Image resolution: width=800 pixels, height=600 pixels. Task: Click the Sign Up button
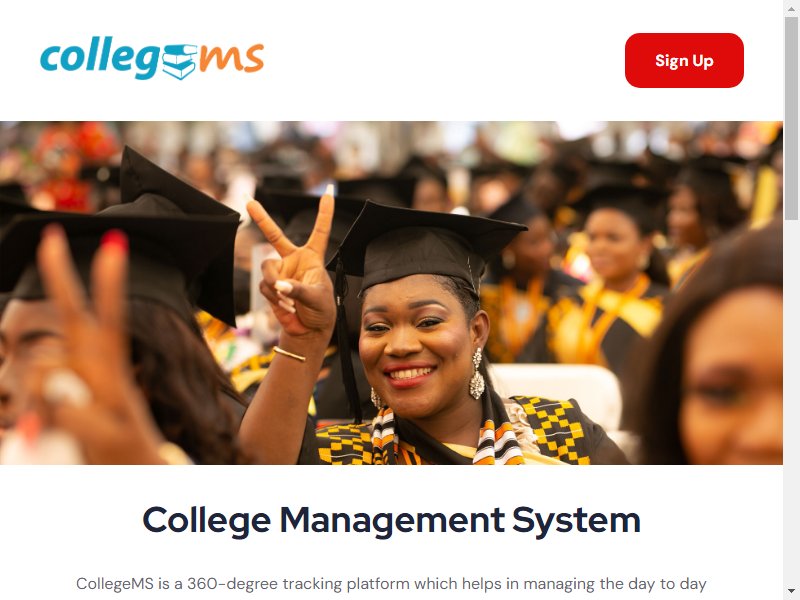pos(684,60)
